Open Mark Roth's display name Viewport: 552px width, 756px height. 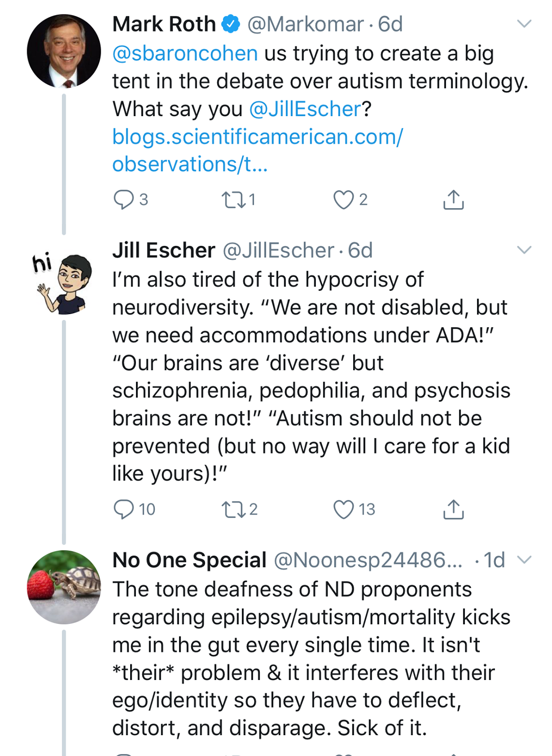point(164,24)
